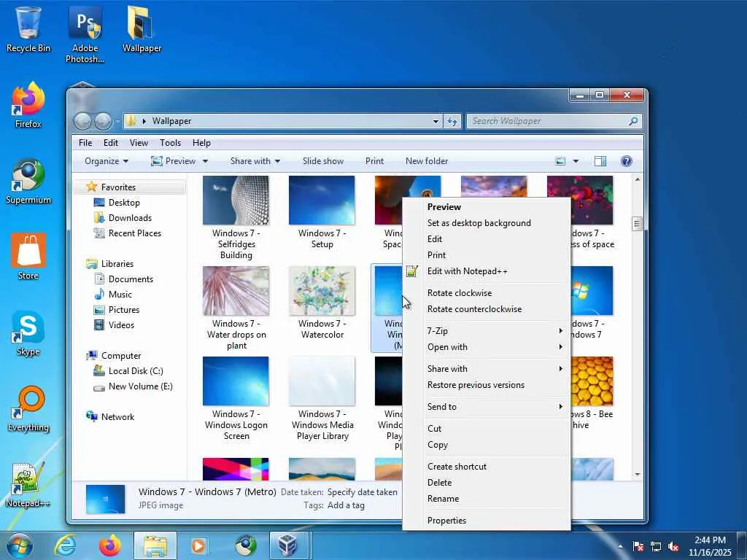Expand the Send to submenu
Image resolution: width=747 pixels, height=560 pixels.
pyautogui.click(x=486, y=407)
